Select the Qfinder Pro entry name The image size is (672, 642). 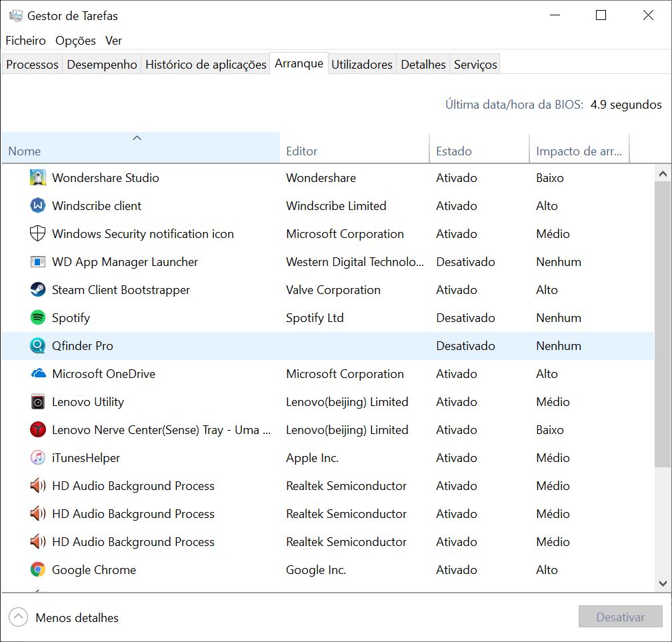coord(82,346)
